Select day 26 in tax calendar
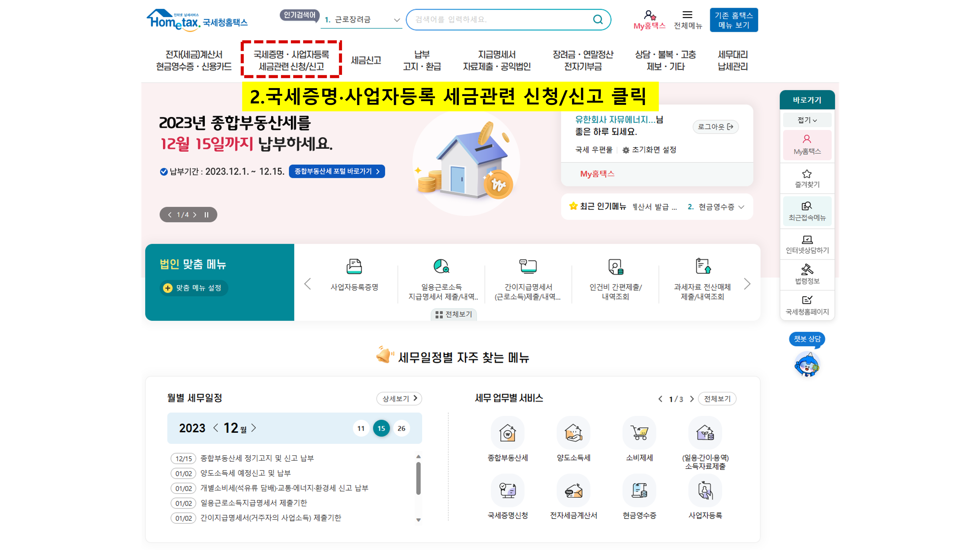 pyautogui.click(x=401, y=429)
